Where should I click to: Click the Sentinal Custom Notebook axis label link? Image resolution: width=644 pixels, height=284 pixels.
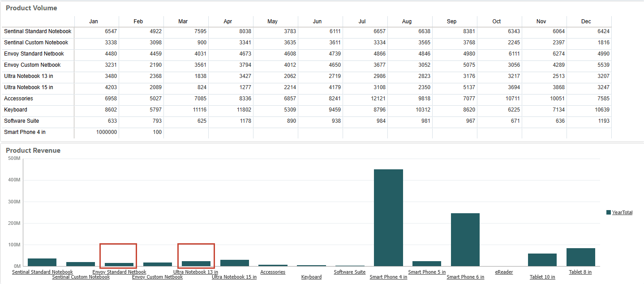point(81,277)
